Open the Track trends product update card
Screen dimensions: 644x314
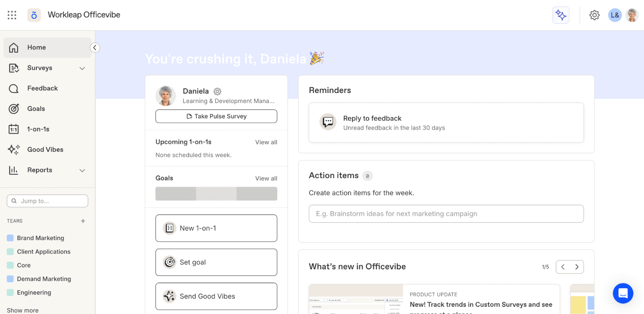434,299
